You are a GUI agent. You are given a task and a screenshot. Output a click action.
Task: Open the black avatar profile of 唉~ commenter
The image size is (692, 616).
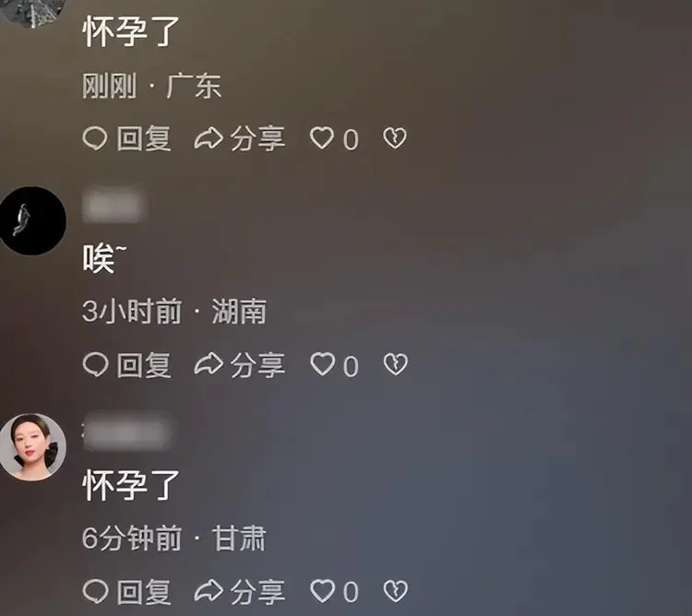[32, 220]
